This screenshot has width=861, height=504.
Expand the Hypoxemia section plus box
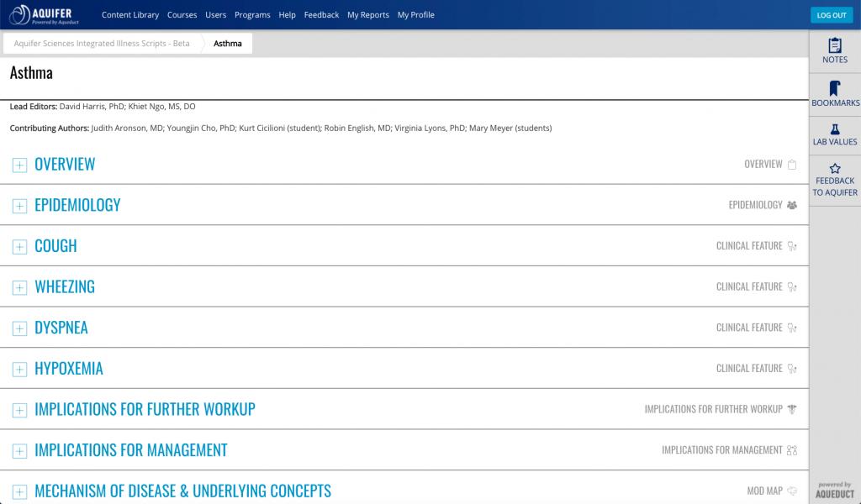pyautogui.click(x=20, y=369)
